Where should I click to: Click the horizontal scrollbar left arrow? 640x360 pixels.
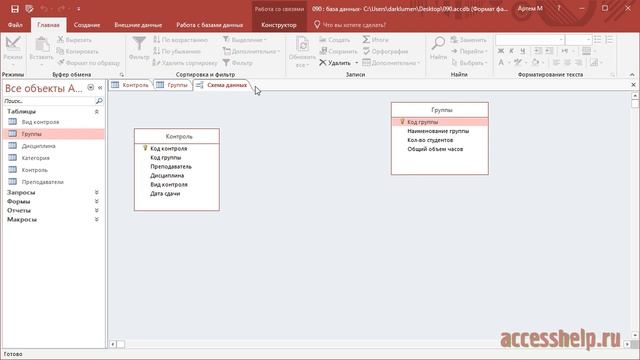[113, 344]
